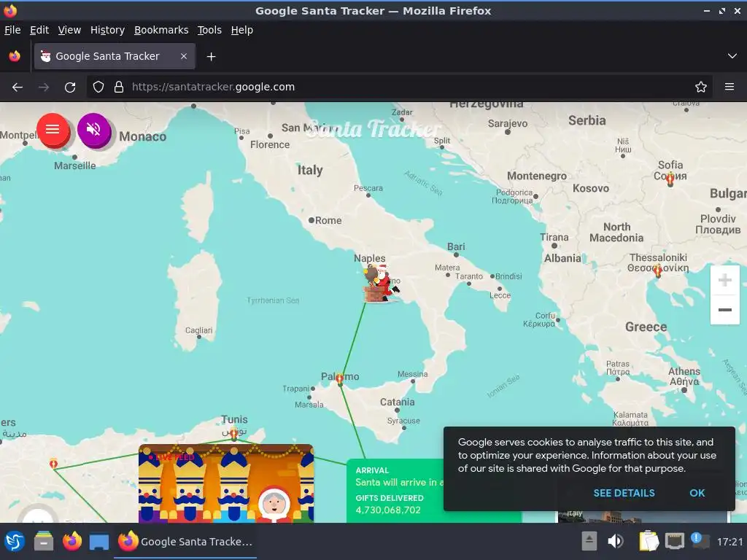Click the gift marker at Palermo

point(340,379)
